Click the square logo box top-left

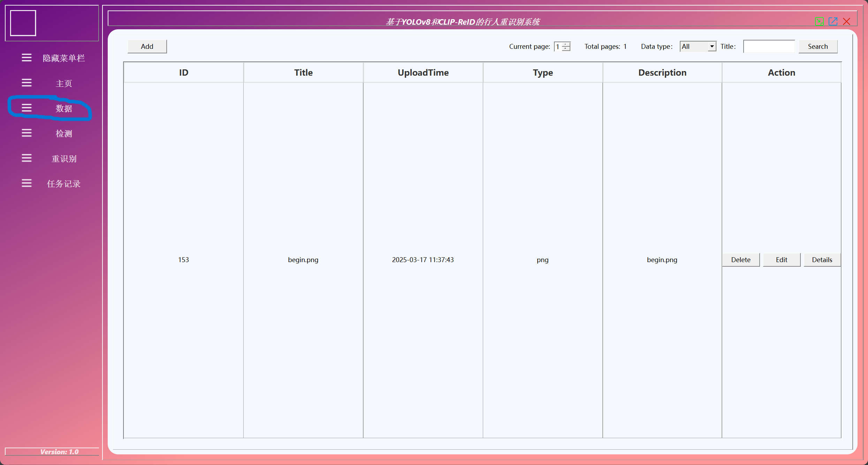23,23
